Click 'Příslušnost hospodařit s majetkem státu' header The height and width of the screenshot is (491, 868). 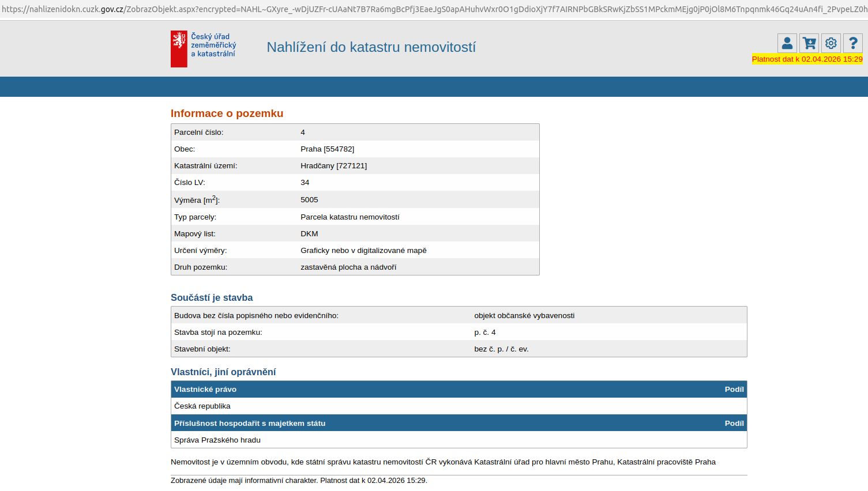250,424
